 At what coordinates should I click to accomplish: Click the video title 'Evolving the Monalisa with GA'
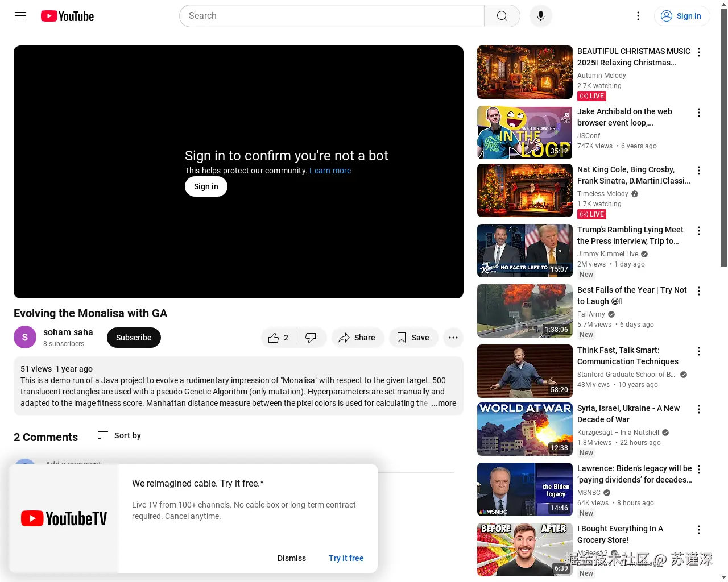pos(90,313)
